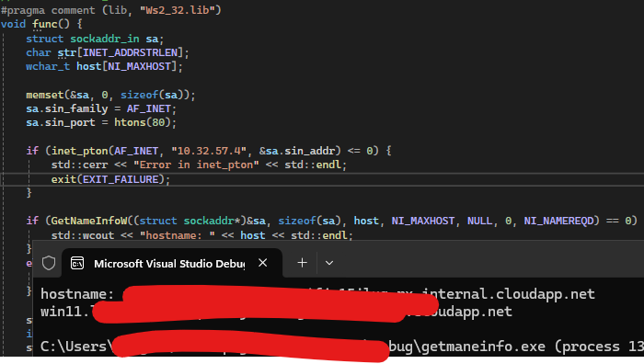Click the sockaddr_in type name

(105, 39)
